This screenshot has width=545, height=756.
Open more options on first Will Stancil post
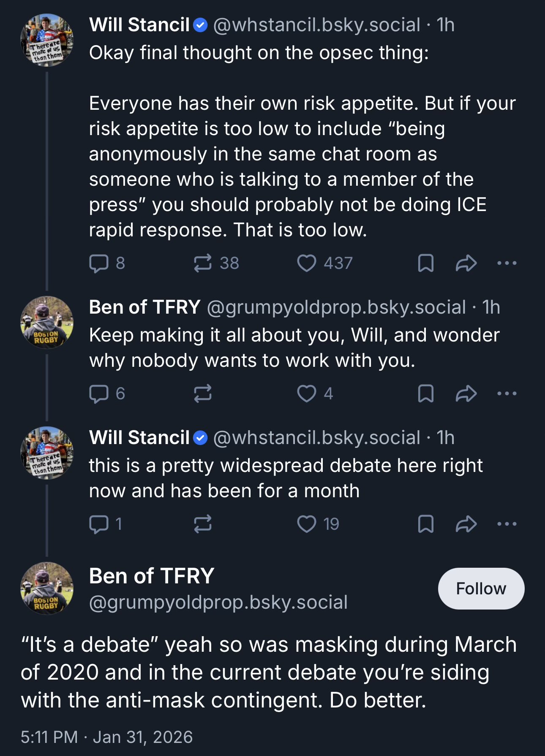[507, 263]
